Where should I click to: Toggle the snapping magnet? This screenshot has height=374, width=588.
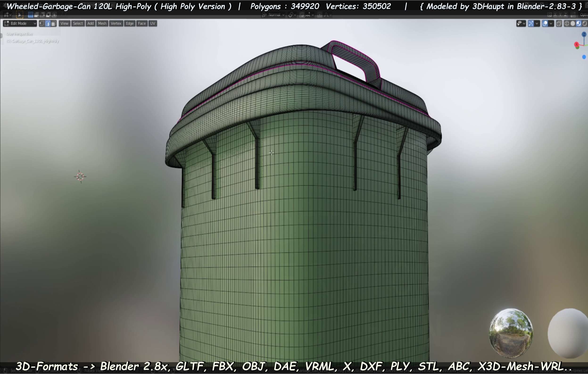coord(302,15)
